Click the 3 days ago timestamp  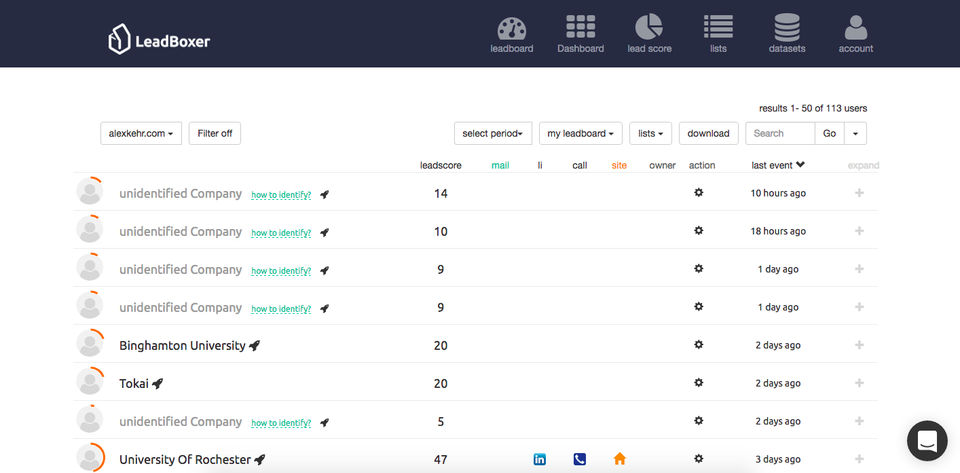(778, 460)
